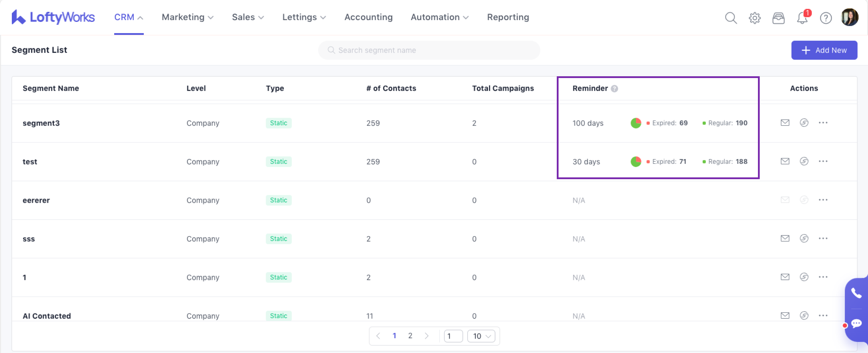Open the page size 10 dropdown
The height and width of the screenshot is (353, 868).
pos(481,336)
